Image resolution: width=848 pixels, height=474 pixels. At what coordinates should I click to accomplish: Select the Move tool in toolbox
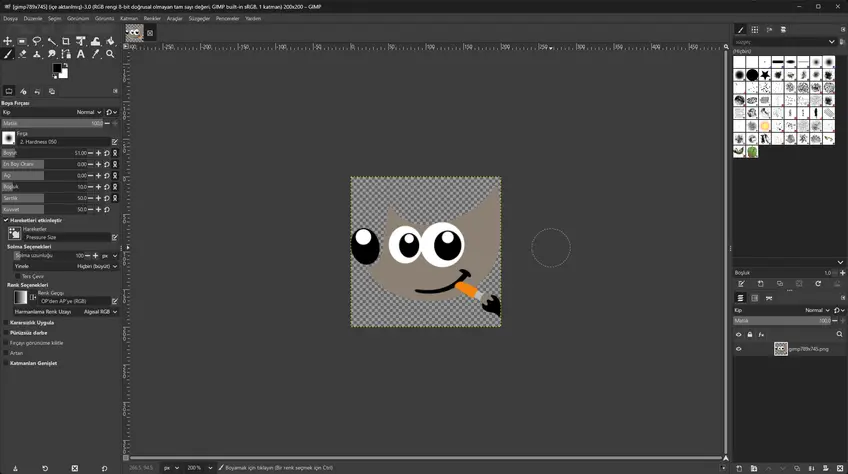click(7, 41)
